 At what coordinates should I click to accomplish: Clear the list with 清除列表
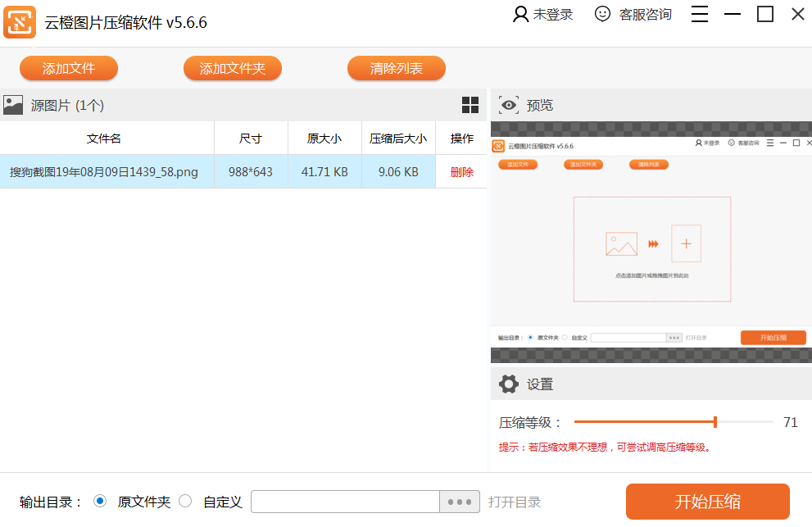click(x=396, y=68)
